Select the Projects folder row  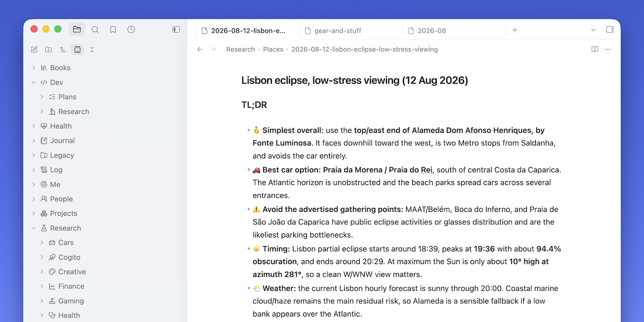click(x=105, y=213)
